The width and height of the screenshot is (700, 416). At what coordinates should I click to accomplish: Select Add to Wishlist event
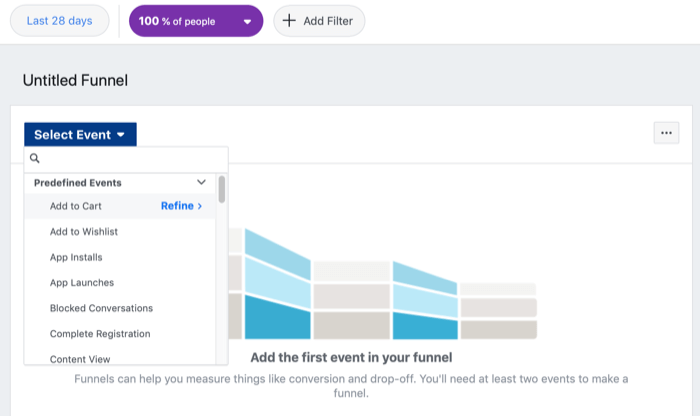pyautogui.click(x=84, y=232)
